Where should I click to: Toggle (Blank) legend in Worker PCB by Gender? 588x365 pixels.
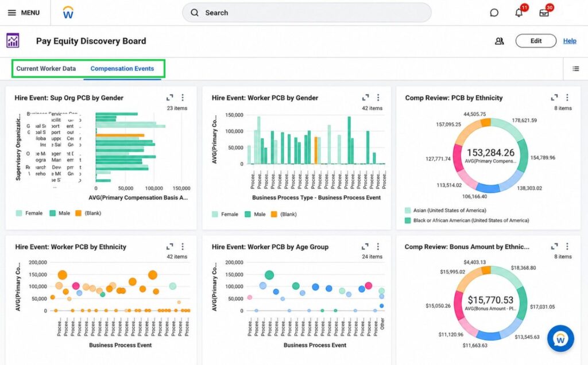[x=284, y=214]
